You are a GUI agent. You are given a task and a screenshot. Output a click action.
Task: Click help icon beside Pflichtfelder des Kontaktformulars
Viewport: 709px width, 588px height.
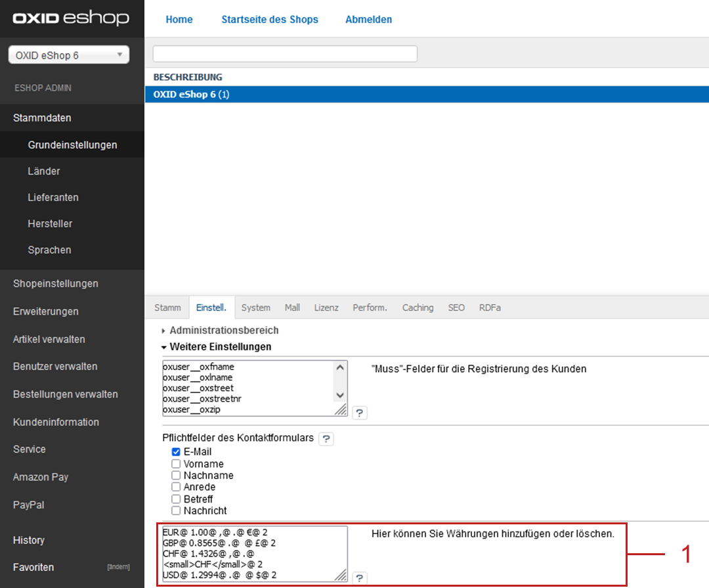click(326, 439)
